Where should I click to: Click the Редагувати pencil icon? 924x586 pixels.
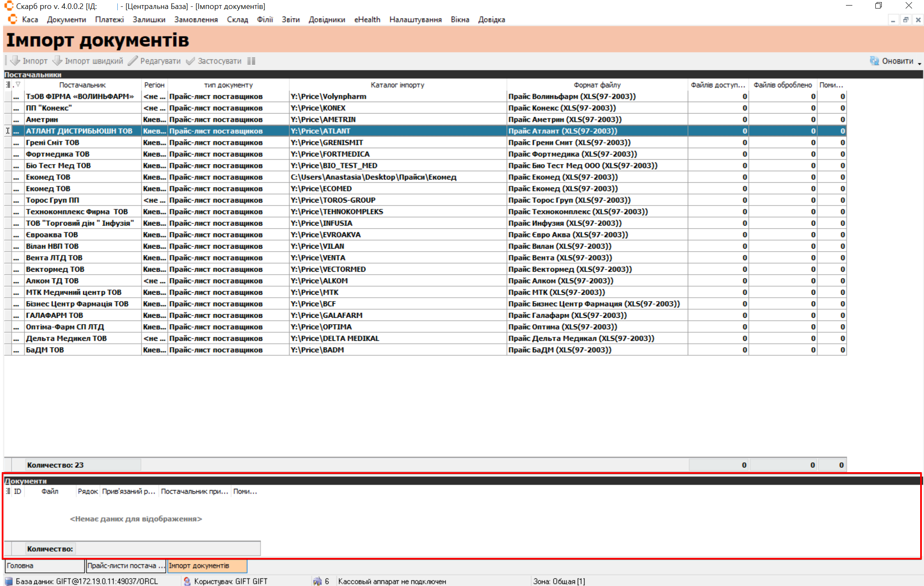click(133, 61)
